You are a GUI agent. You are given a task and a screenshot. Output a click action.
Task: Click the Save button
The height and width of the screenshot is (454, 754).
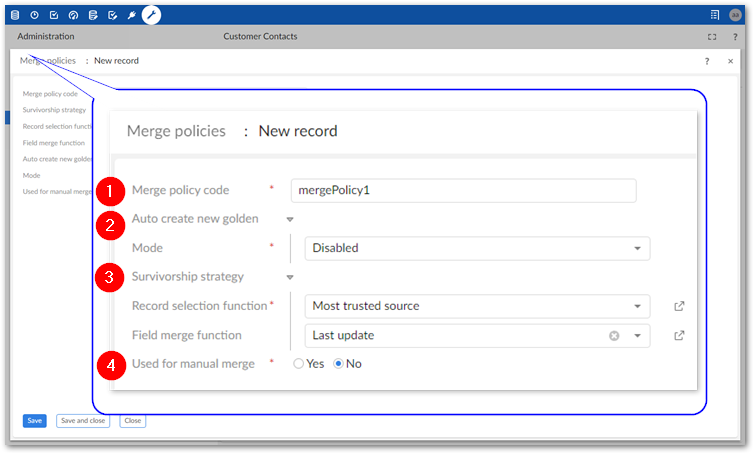[x=35, y=421]
